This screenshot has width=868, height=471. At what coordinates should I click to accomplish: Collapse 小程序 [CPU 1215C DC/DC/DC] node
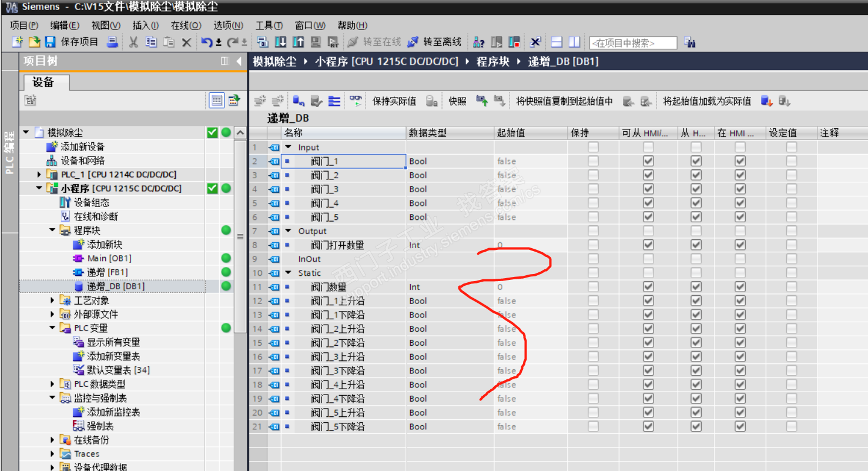[39, 188]
